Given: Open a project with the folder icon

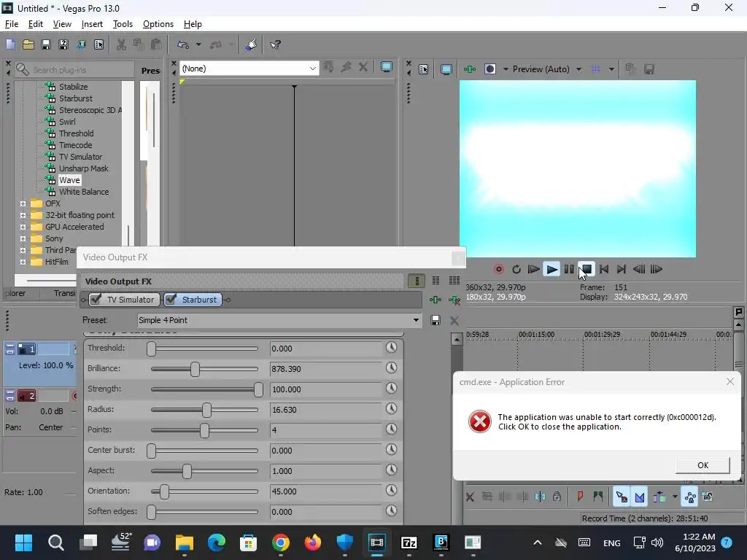Looking at the screenshot, I should coord(28,44).
